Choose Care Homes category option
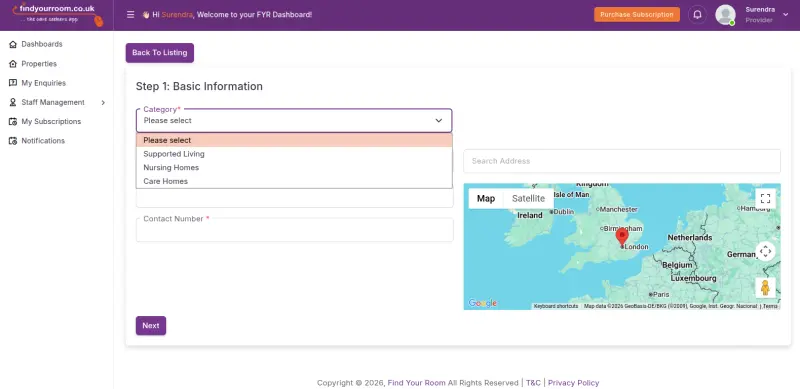This screenshot has width=800, height=389. click(x=294, y=181)
